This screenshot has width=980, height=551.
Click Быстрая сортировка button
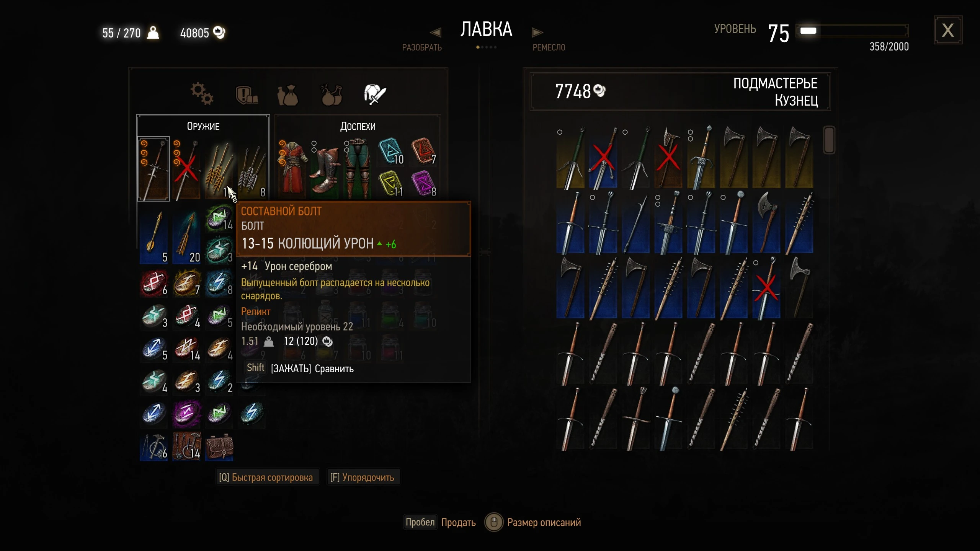pos(266,478)
